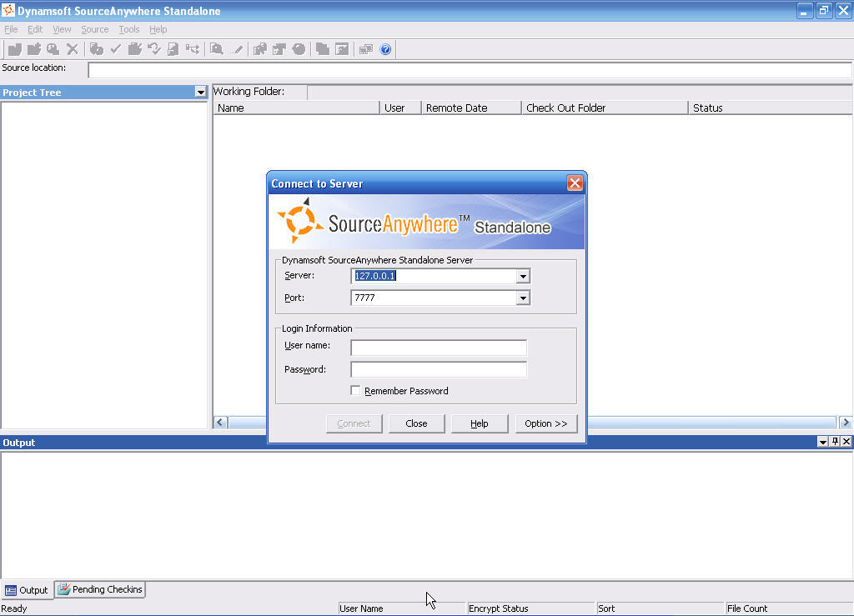Open the Tools menu
The height and width of the screenshot is (616, 854).
[129, 29]
